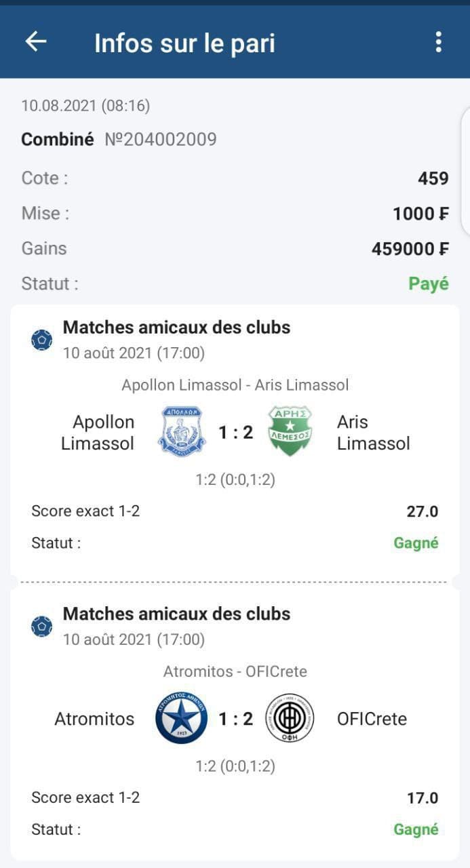Click the Apollon Limassol - Aris Limassol link

(x=235, y=384)
